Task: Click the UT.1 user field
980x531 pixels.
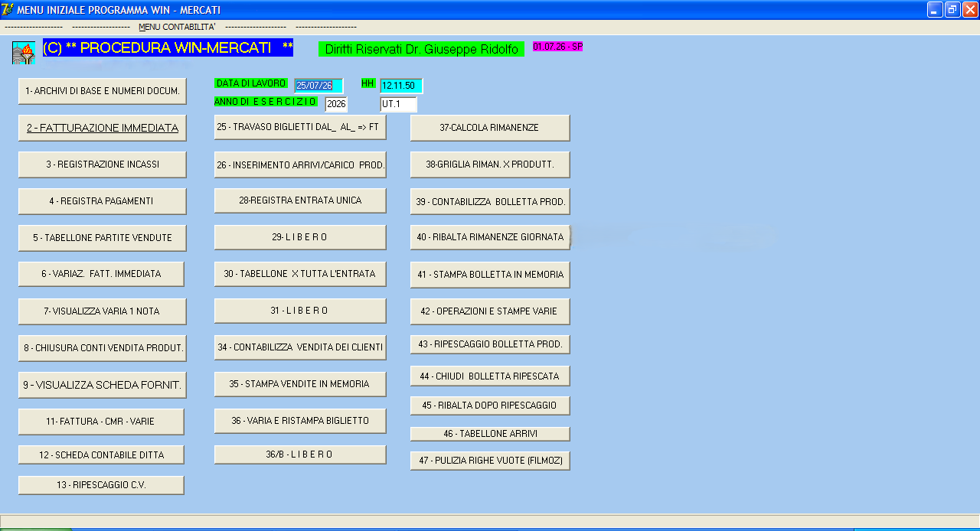Action: [x=398, y=104]
